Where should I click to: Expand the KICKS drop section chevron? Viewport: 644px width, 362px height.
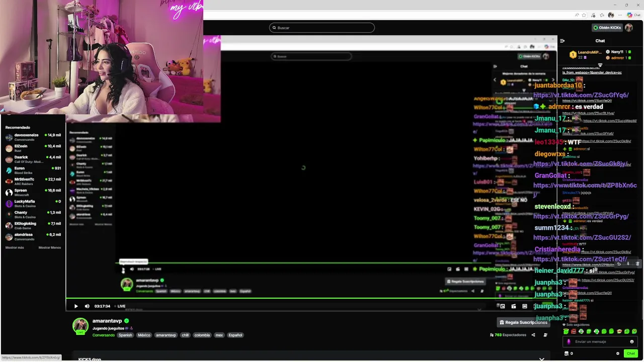[542, 359]
